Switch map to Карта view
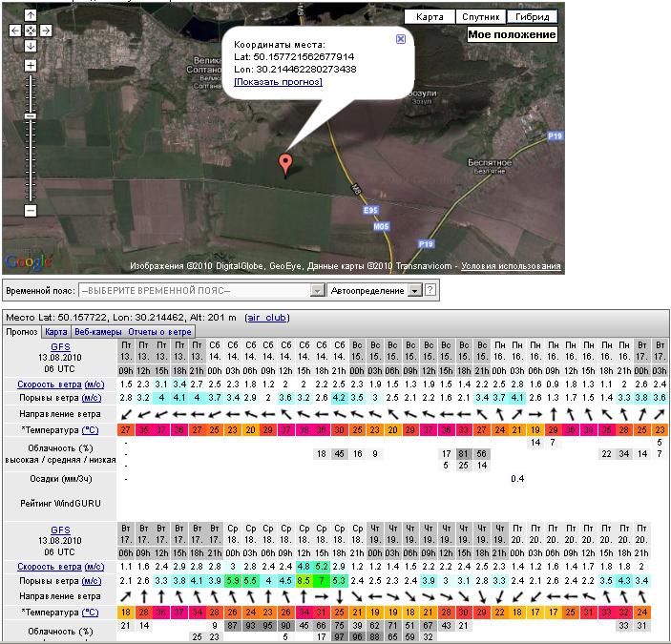 [430, 17]
